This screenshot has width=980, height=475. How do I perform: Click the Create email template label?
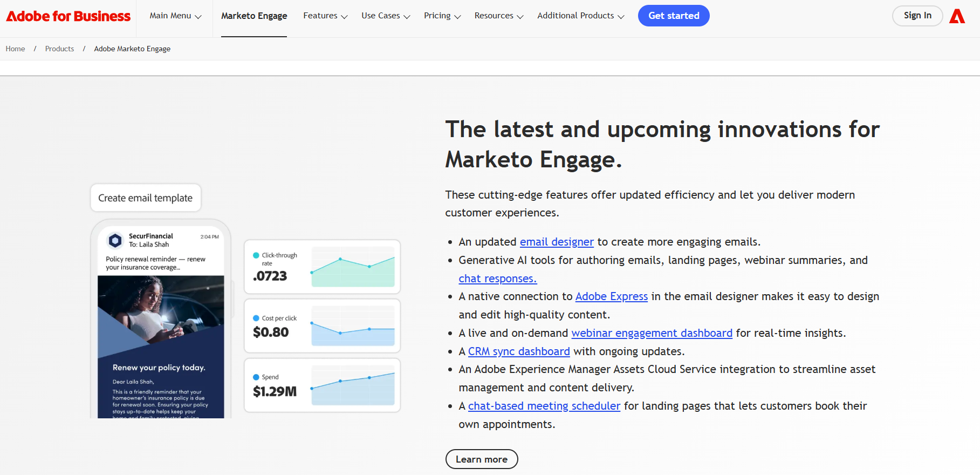pyautogui.click(x=146, y=198)
